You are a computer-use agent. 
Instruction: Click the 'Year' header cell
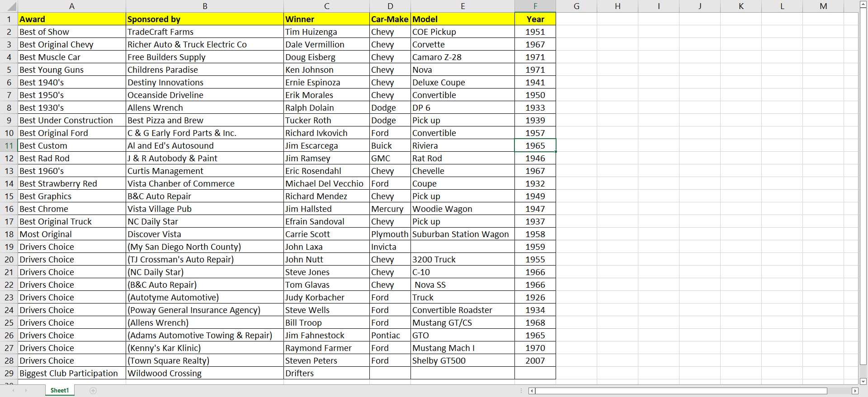[535, 19]
